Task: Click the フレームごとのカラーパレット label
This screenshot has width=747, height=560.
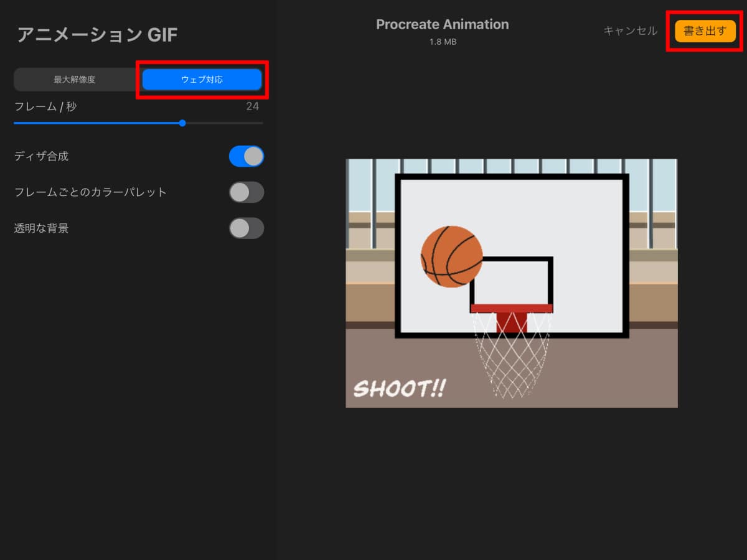Action: tap(90, 192)
